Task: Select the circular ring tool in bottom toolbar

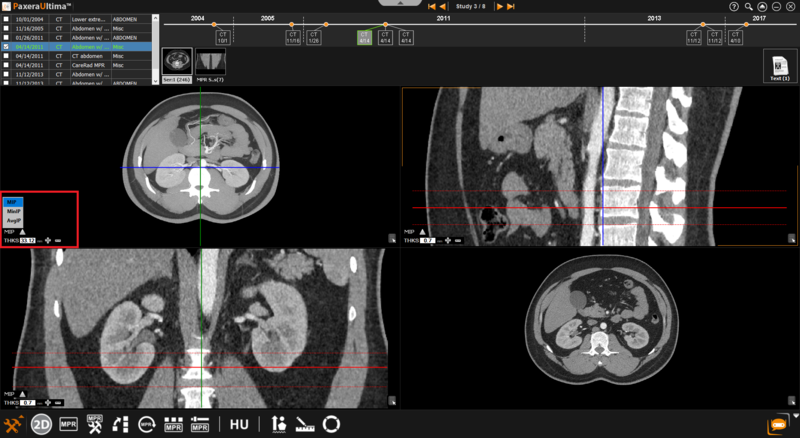Action: (331, 424)
